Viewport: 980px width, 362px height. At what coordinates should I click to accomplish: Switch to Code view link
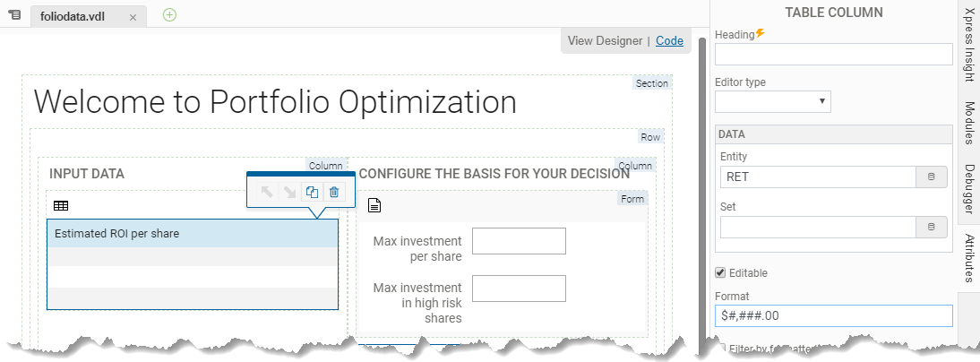(669, 40)
